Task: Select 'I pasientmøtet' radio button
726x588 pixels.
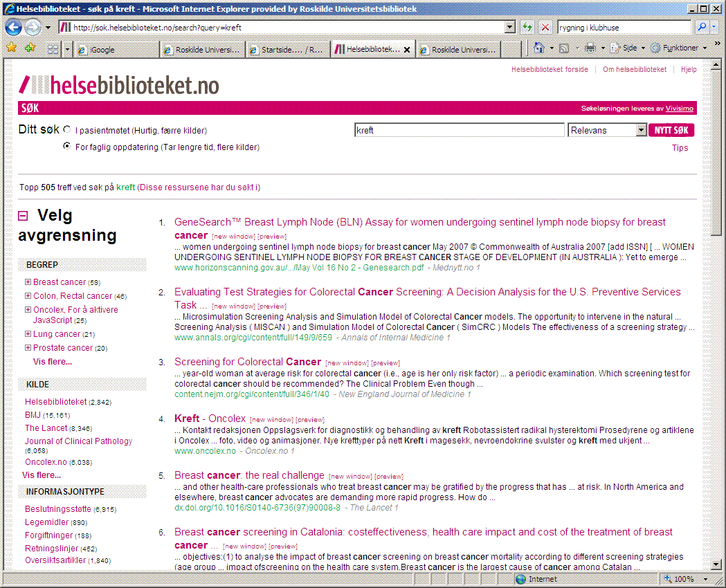Action: pyautogui.click(x=67, y=129)
